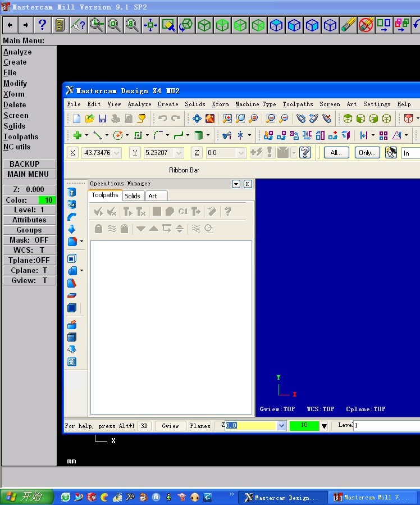420x505 pixels.
Task: Click the solid extrude icon in vertical solids toolbar
Action: click(x=72, y=192)
